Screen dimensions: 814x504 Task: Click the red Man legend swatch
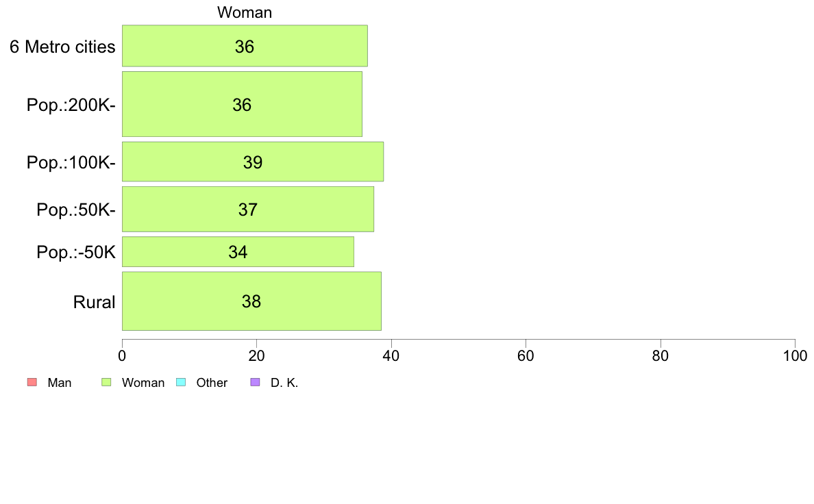(x=32, y=383)
